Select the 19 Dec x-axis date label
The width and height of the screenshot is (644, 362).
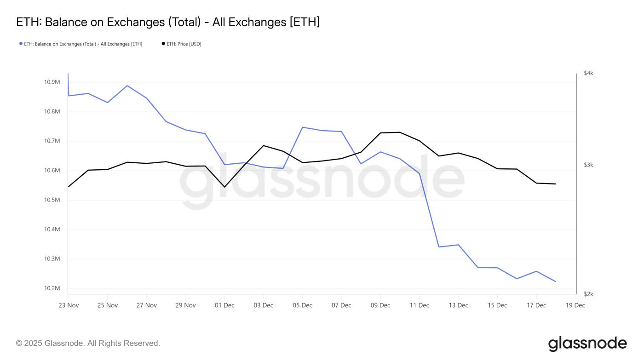click(575, 305)
